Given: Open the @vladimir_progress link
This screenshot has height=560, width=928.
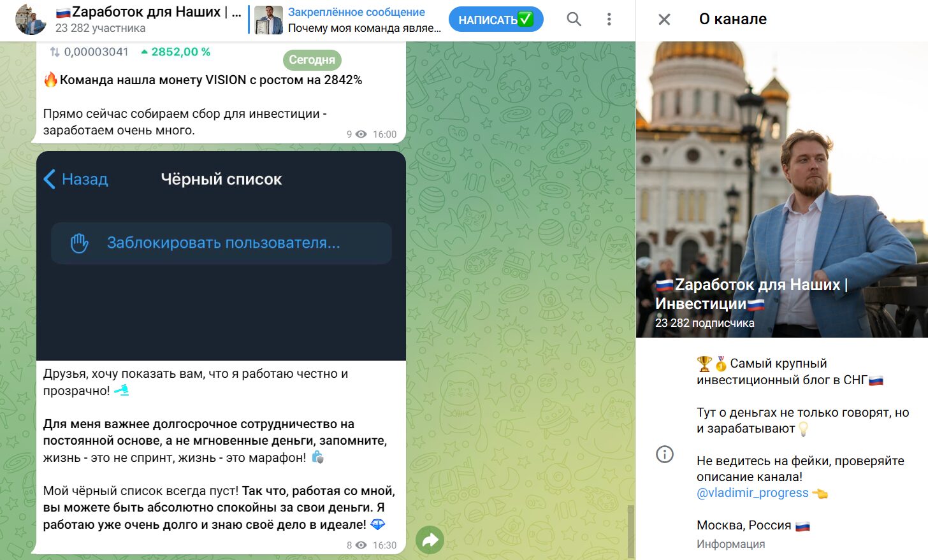Looking at the screenshot, I should (752, 492).
